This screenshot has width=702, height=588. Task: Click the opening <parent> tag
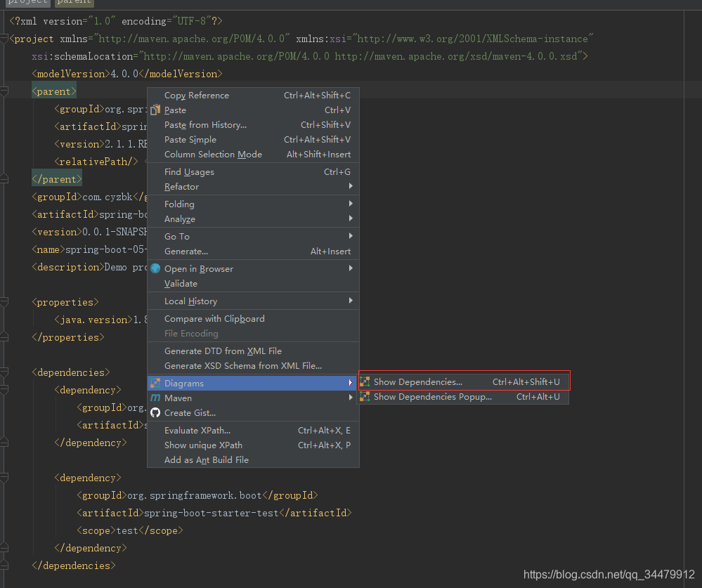pos(54,91)
